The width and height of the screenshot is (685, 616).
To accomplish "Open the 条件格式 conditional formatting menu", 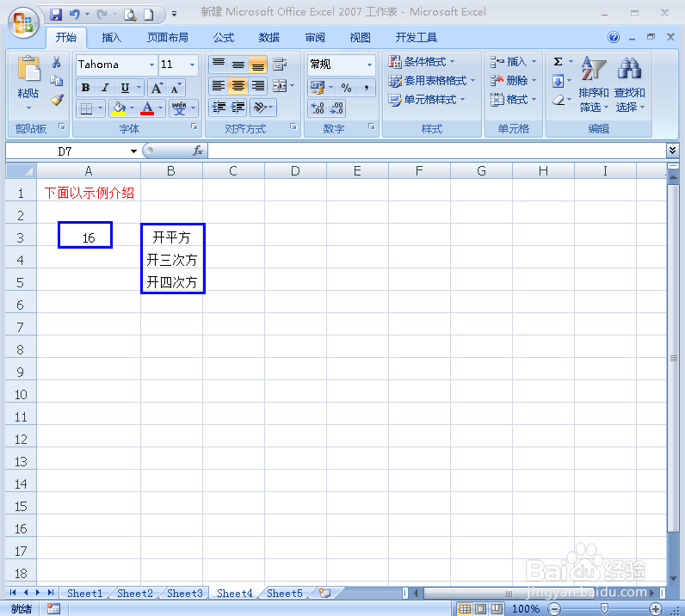I will (x=422, y=62).
